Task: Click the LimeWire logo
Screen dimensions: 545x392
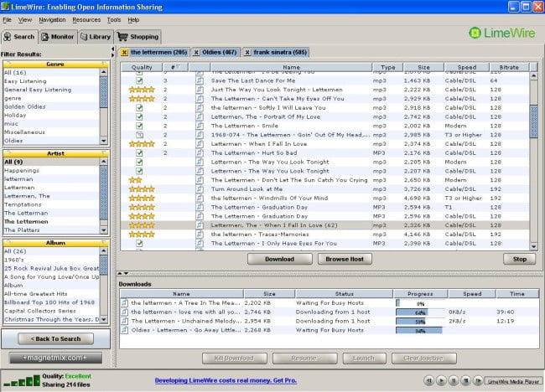Action: (502, 34)
